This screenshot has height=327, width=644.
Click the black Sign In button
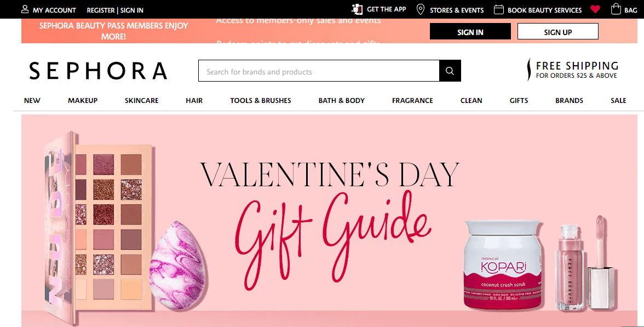[x=470, y=32]
